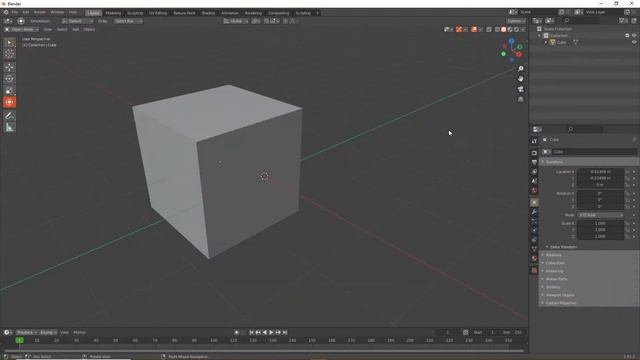Viewport: 640px width, 360px height.
Task: Open the Material properties tab
Action: coord(534,258)
